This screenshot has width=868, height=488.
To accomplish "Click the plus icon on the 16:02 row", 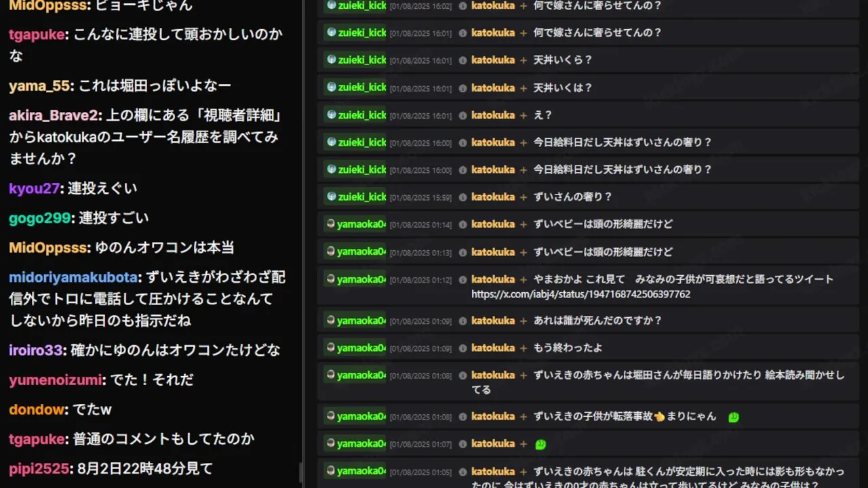I will [523, 5].
